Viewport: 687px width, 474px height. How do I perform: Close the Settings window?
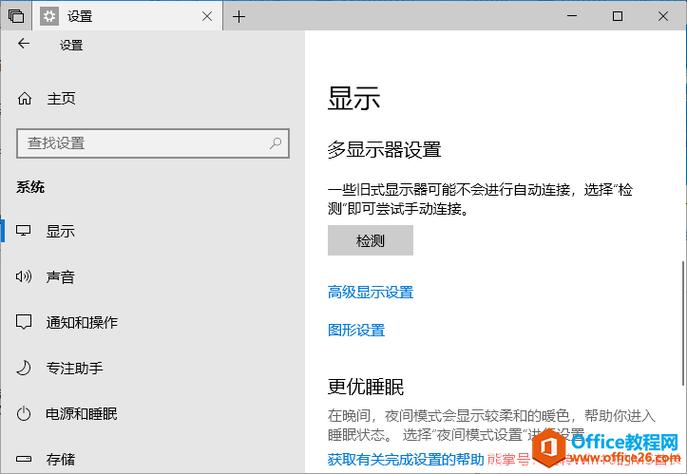click(x=663, y=16)
